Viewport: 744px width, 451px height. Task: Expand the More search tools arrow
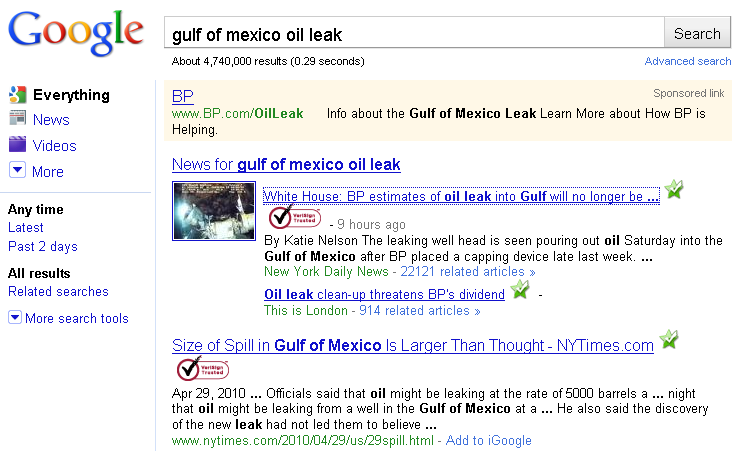(x=15, y=317)
